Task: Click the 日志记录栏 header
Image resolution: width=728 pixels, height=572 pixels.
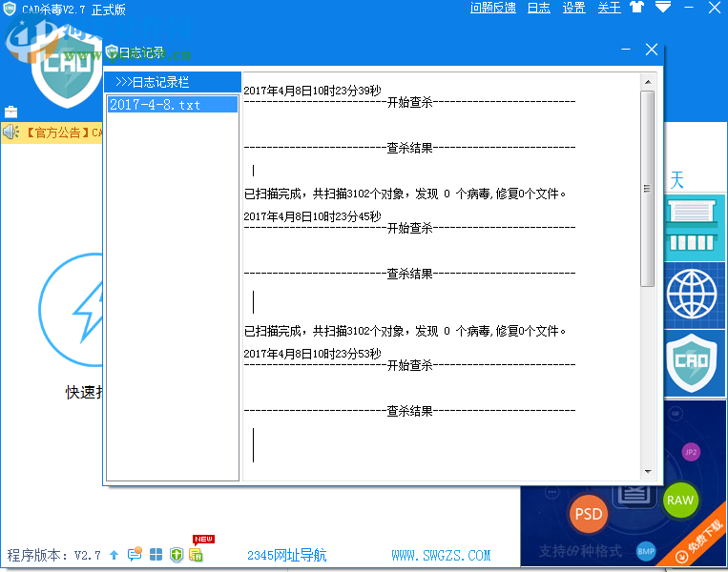Action: point(173,82)
